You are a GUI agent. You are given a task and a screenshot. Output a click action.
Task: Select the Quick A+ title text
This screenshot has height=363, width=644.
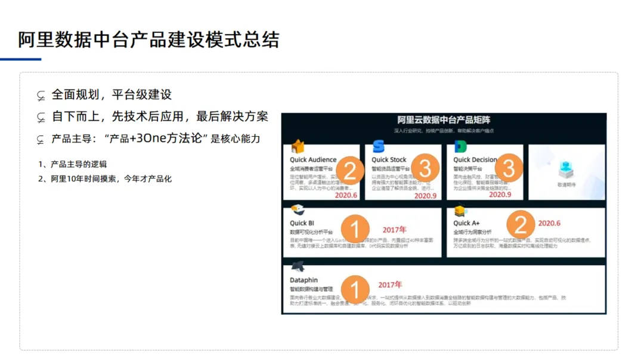pyautogui.click(x=466, y=223)
